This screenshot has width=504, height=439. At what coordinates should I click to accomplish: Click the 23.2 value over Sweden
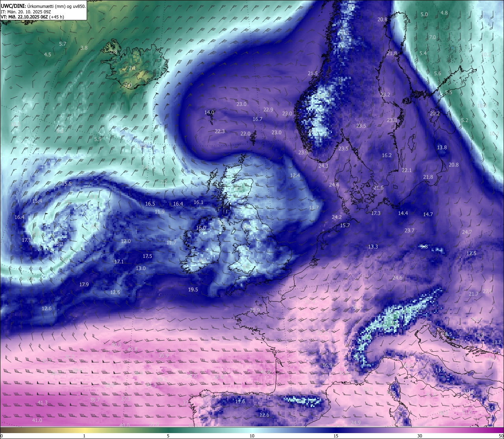click(385, 94)
